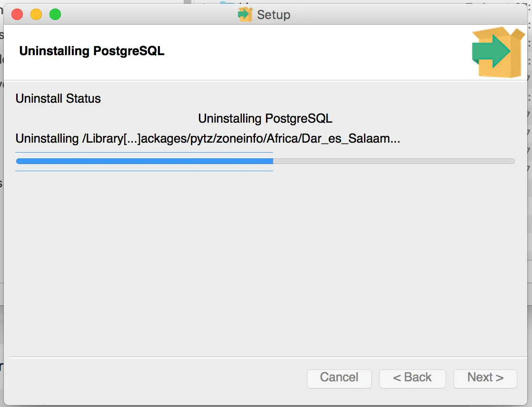The height and width of the screenshot is (407, 532).
Task: Close the Setup window with red button
Action: click(x=17, y=15)
